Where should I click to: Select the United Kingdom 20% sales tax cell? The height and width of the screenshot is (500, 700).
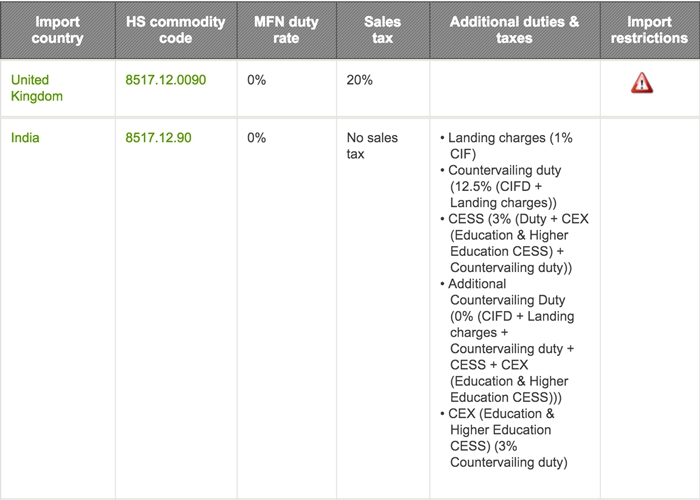[359, 80]
